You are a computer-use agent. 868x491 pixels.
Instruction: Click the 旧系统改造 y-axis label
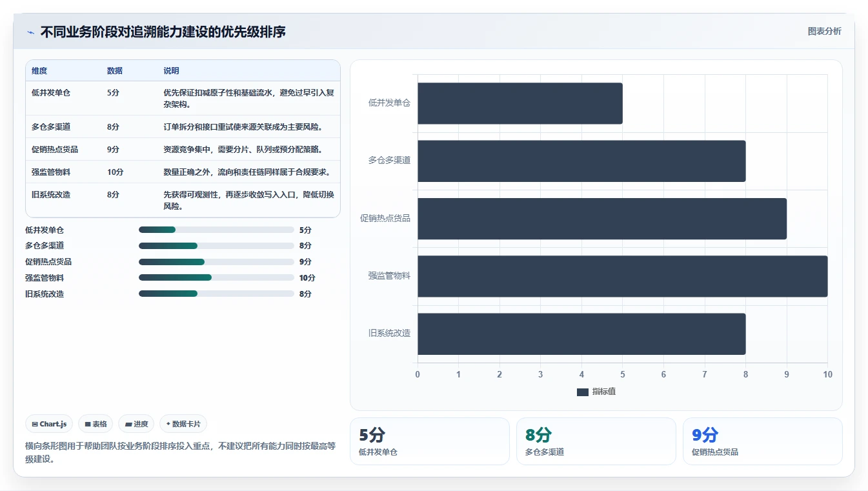coord(389,334)
